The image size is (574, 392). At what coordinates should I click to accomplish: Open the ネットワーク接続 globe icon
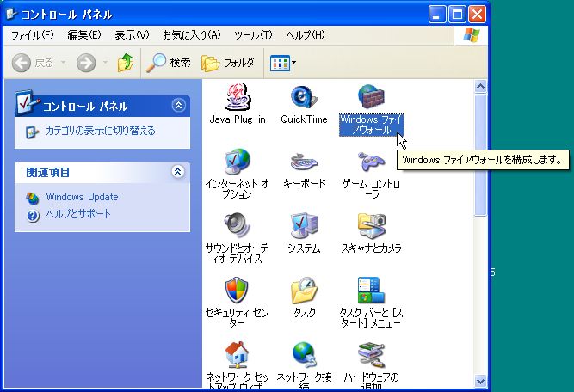[304, 354]
